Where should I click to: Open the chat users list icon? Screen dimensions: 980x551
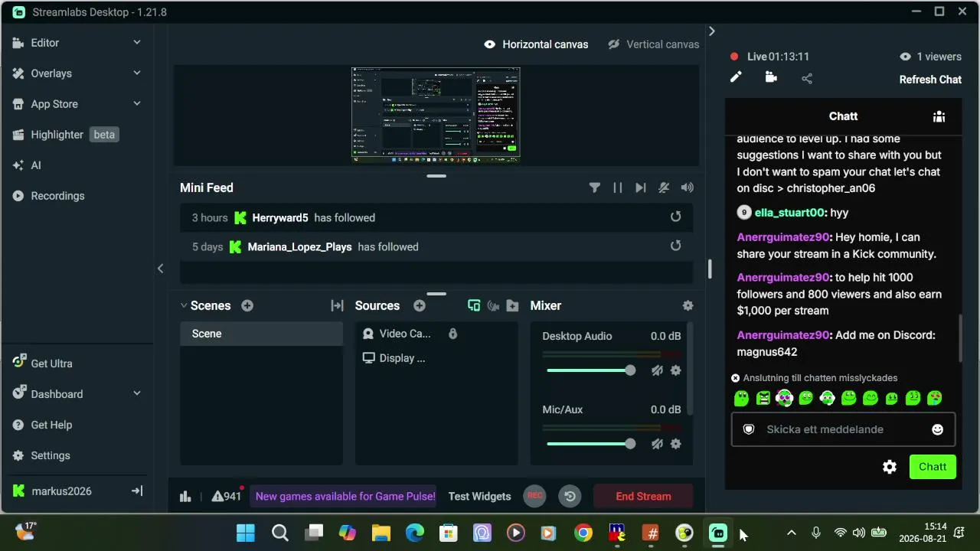pyautogui.click(x=939, y=116)
